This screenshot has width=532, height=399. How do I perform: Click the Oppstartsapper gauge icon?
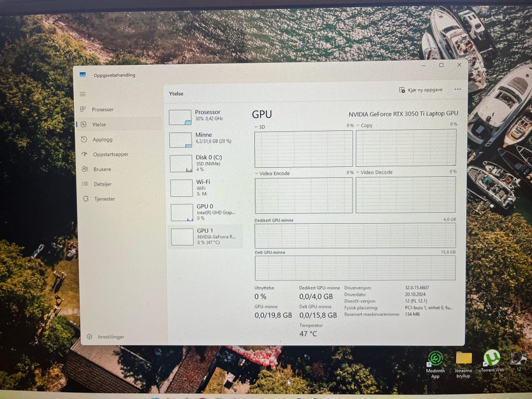pos(84,154)
